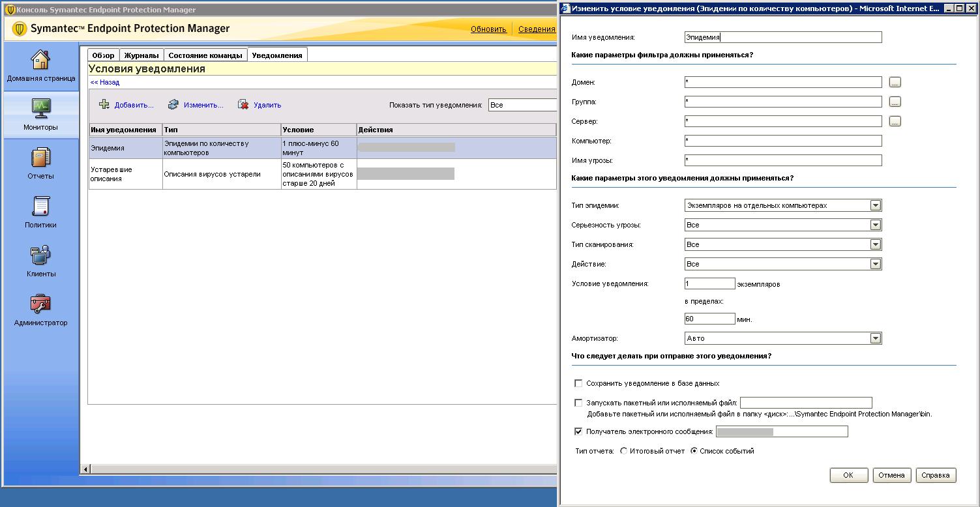Click the Удалить link
The image size is (980, 507).
[x=267, y=105]
